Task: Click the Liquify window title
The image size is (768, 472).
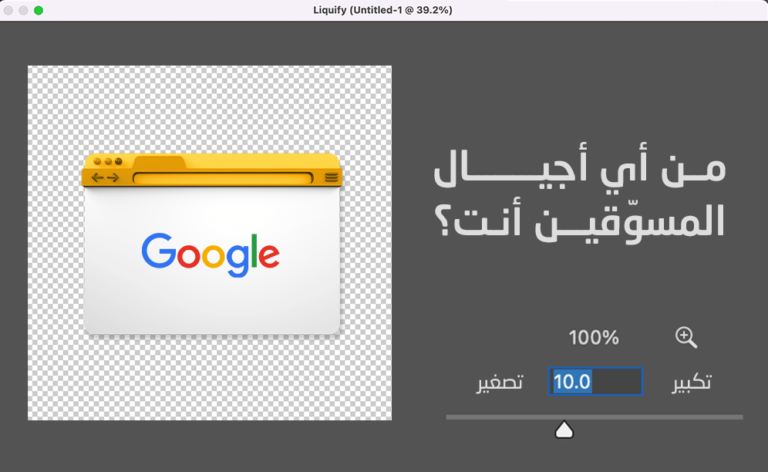Action: (383, 10)
